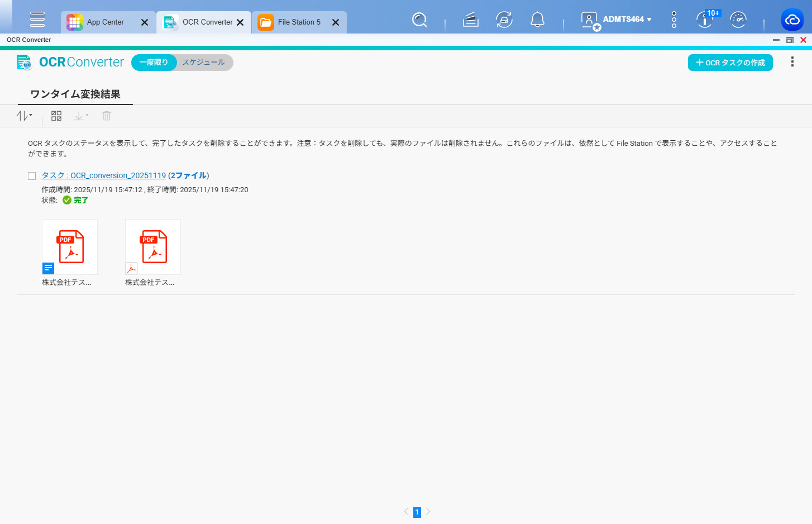Open the notifications bell icon
The width and height of the screenshot is (812, 524).
pos(537,20)
